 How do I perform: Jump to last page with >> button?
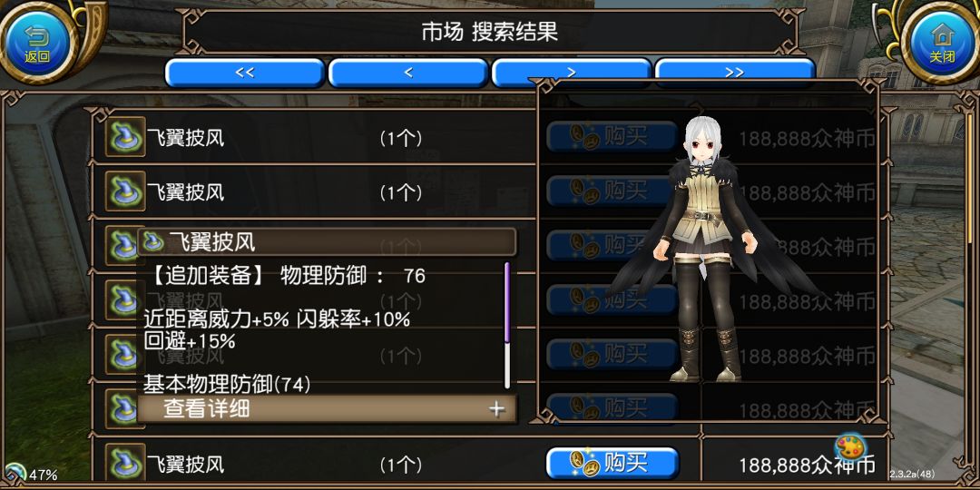click(x=735, y=73)
